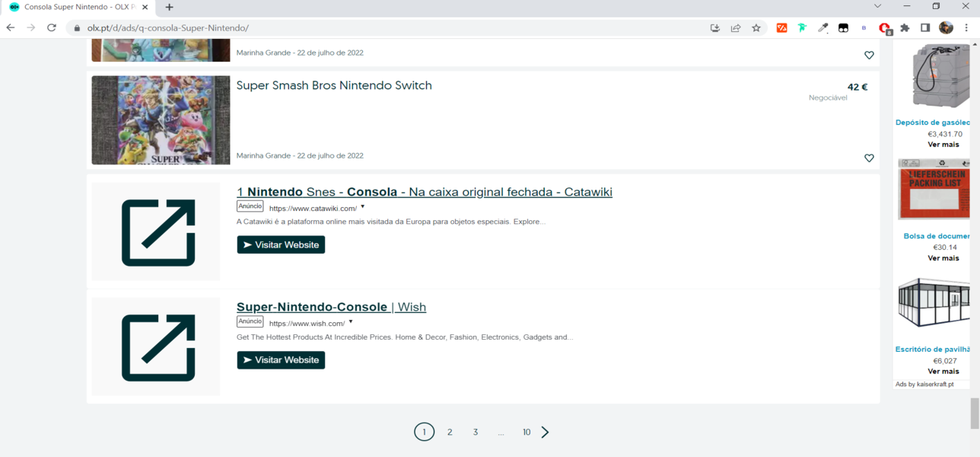This screenshot has width=980, height=457.
Task: Go to results page 10
Action: point(527,432)
